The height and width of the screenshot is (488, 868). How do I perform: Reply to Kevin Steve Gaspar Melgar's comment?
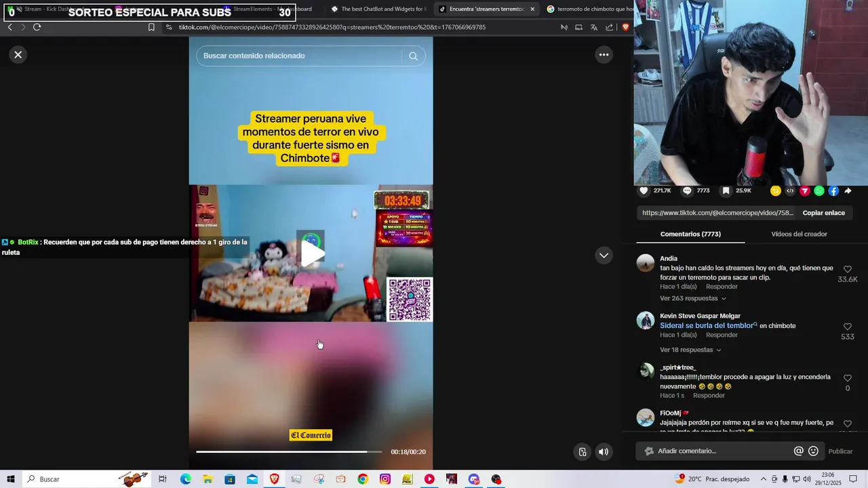pos(722,335)
